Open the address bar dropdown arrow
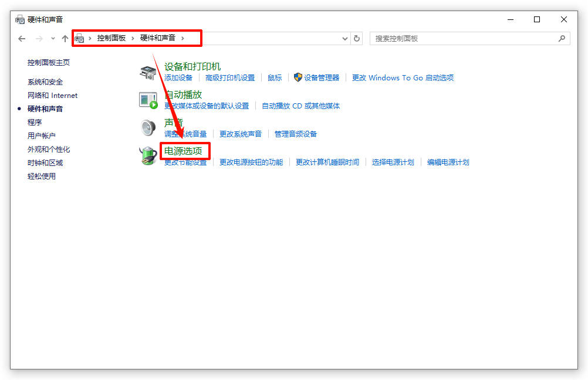The width and height of the screenshot is (588, 380). point(345,38)
